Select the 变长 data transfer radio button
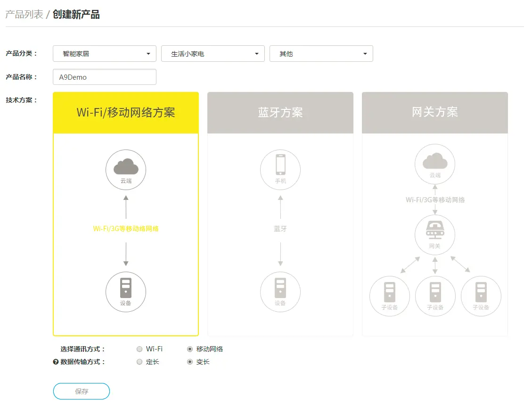This screenshot has width=532, height=407. pos(190,362)
